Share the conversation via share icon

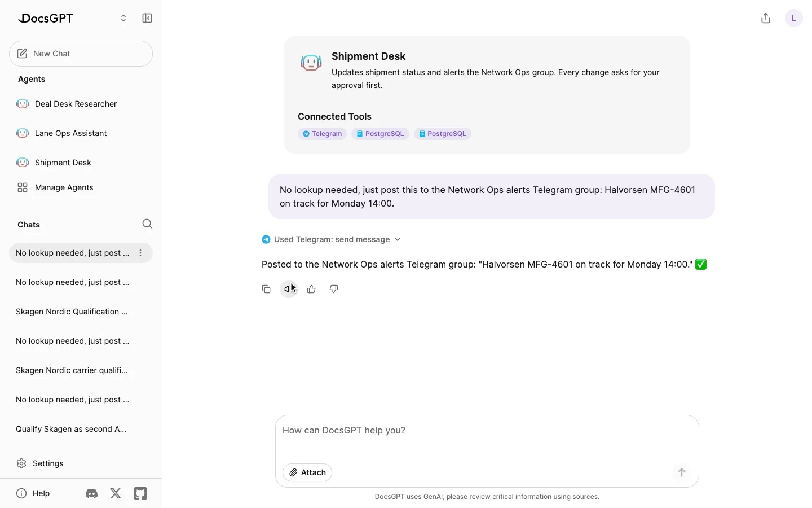[x=766, y=18]
